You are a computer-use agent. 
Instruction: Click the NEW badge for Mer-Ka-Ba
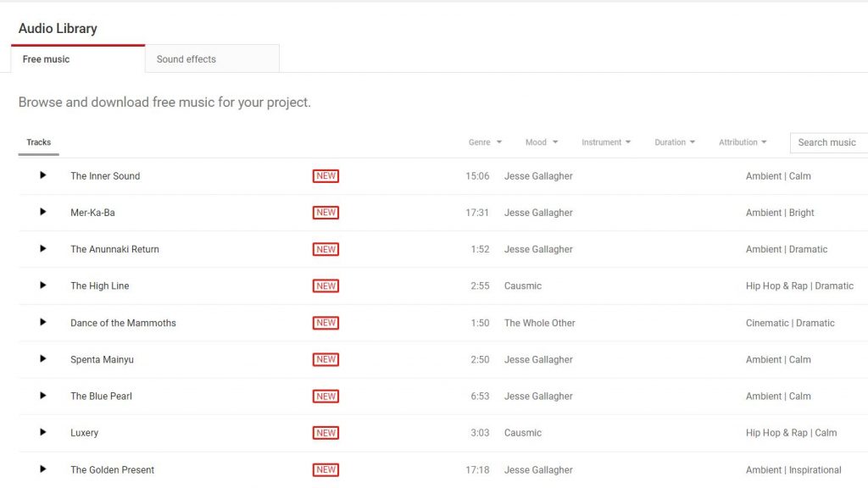tap(325, 213)
